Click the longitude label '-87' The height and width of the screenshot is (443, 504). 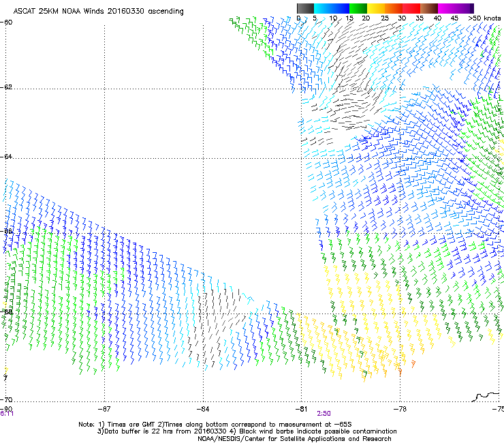(x=104, y=409)
